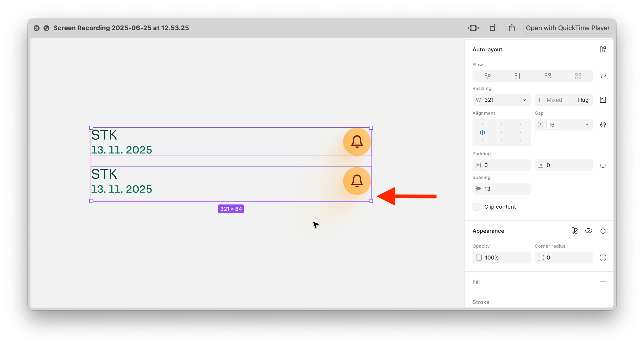Image resolution: width=644 pixels, height=347 pixels.
Task: Click the Auto layout add/remove icon
Action: [603, 49]
